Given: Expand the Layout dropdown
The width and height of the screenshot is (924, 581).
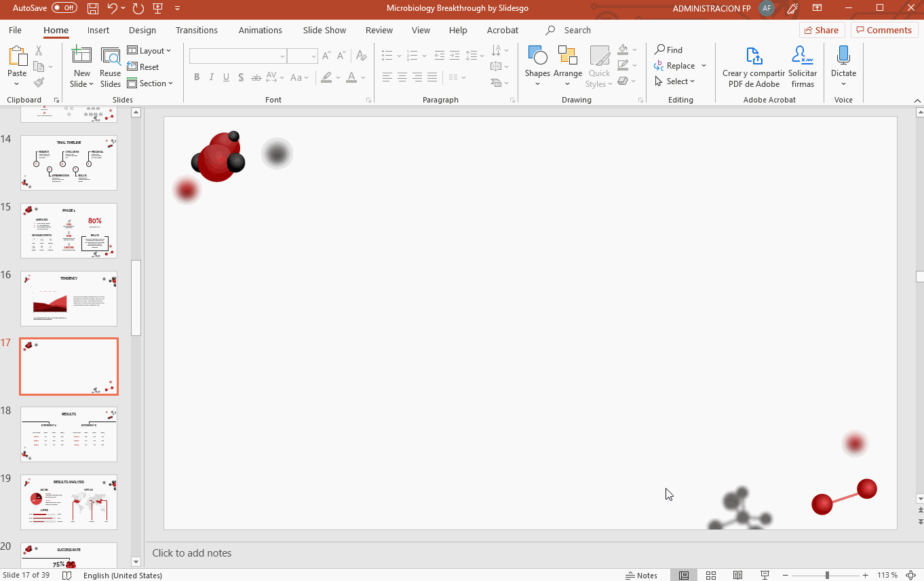Looking at the screenshot, I should point(149,51).
